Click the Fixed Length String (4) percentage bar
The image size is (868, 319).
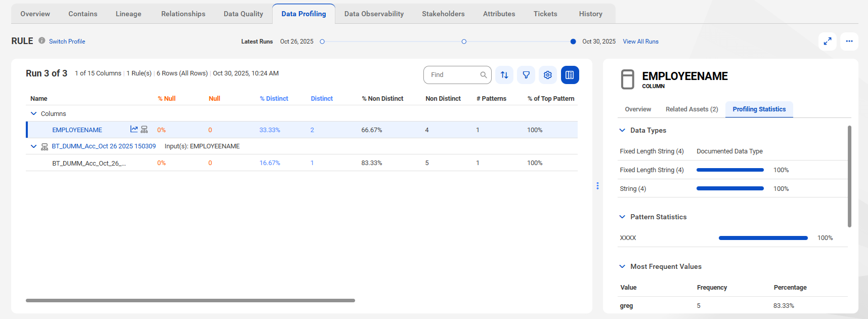click(730, 170)
